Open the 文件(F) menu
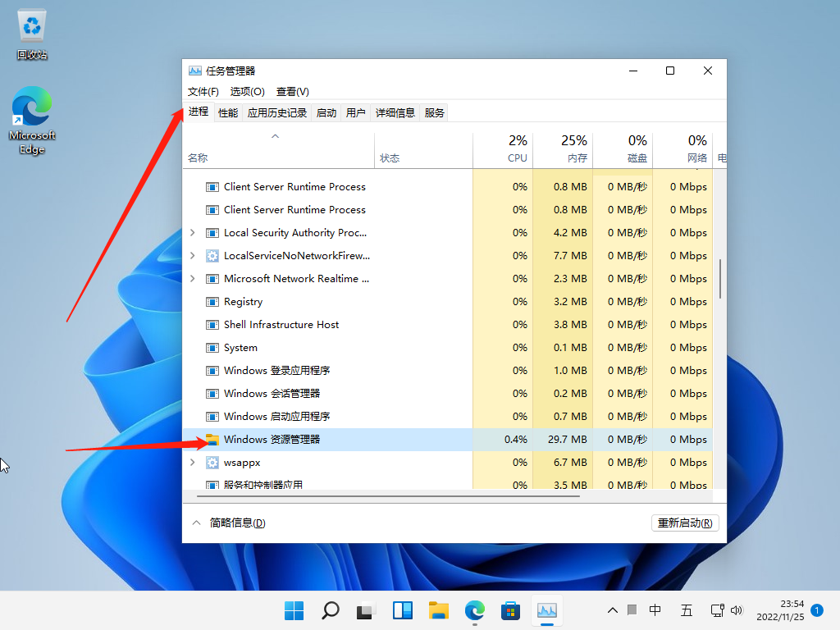This screenshot has height=630, width=840. (203, 92)
